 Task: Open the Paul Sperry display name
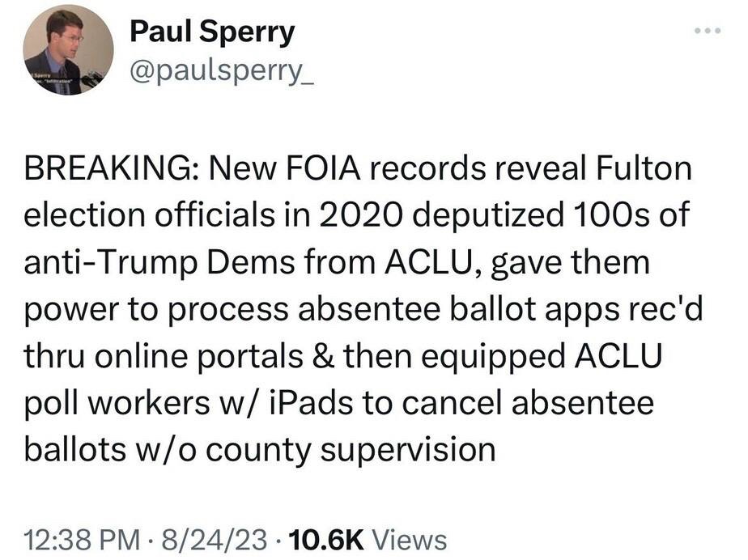212,33
